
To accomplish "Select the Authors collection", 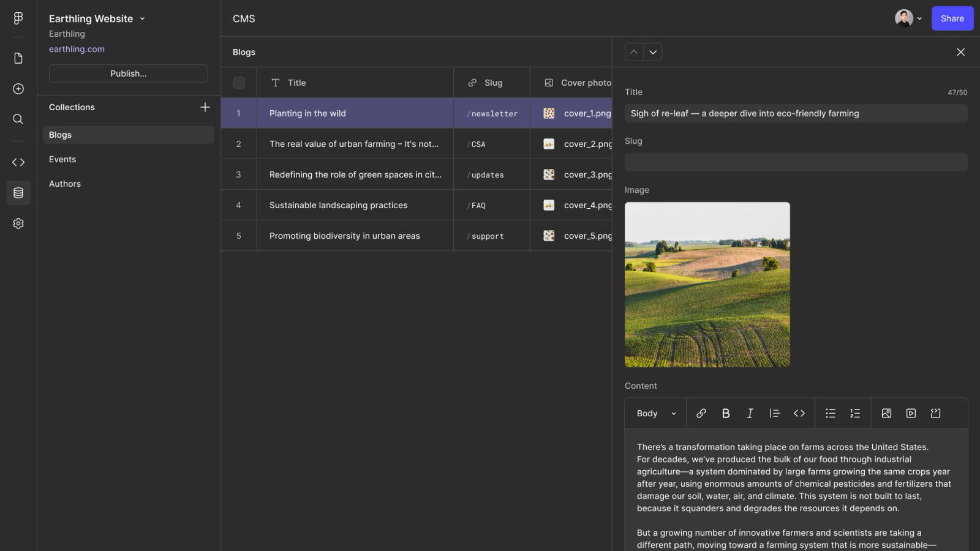I will click(x=129, y=184).
